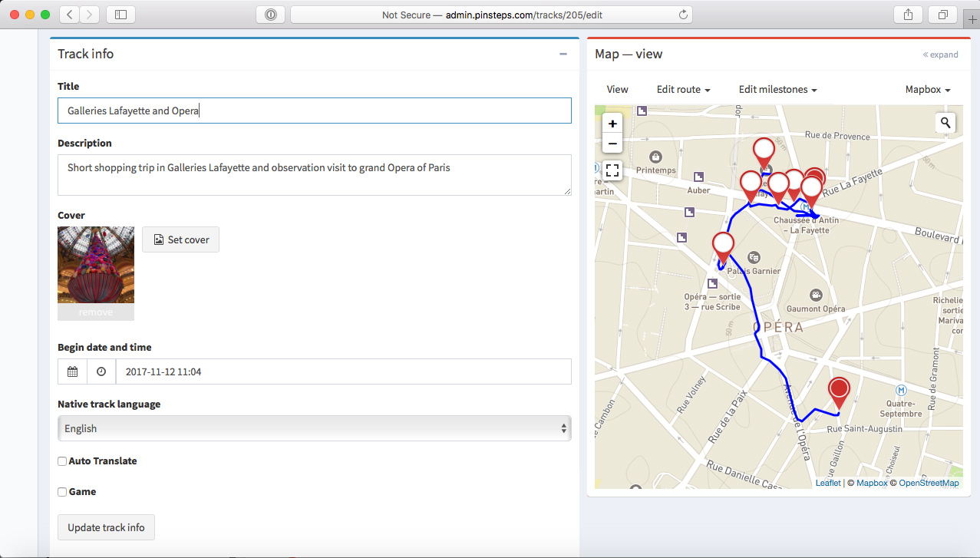Click the cover image thumbnail

point(96,265)
